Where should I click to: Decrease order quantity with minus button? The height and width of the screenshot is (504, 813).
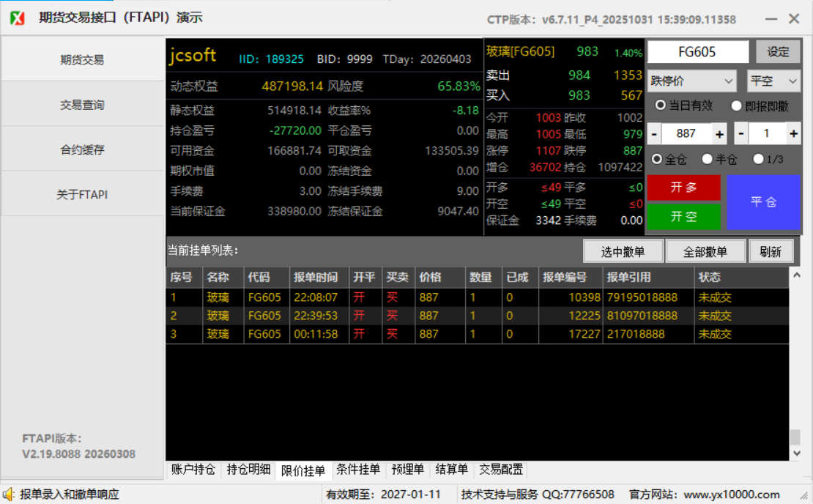coord(741,134)
